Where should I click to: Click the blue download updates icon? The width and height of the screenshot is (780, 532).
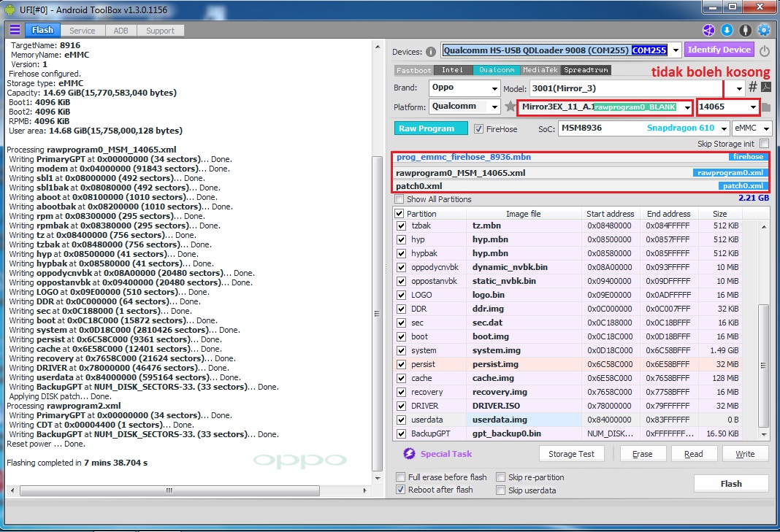coord(727,31)
